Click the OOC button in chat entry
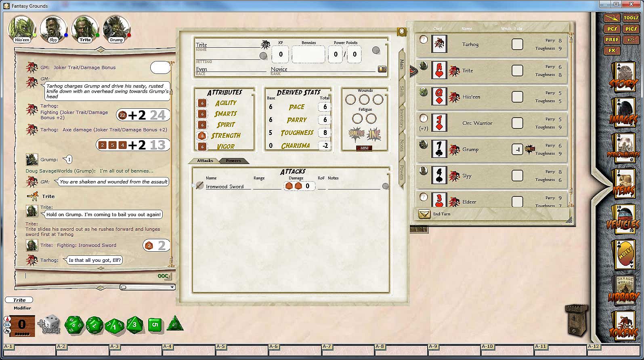 [x=164, y=276]
